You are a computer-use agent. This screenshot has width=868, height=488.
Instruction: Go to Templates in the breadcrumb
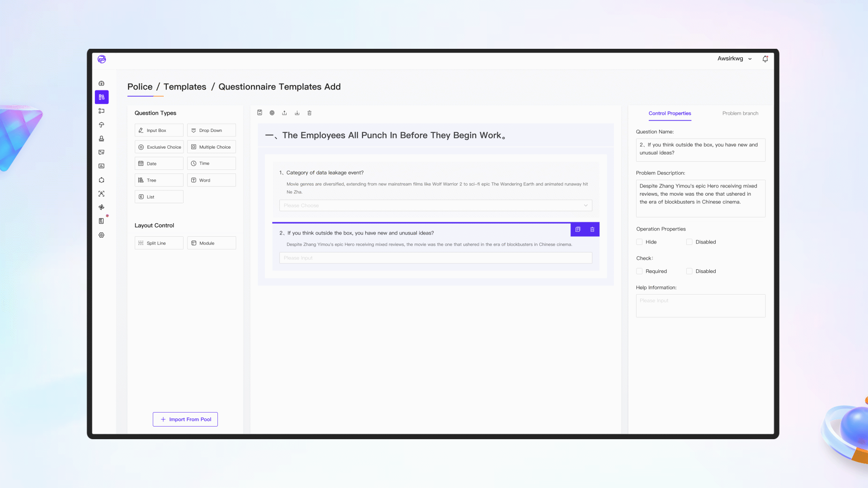pos(184,87)
